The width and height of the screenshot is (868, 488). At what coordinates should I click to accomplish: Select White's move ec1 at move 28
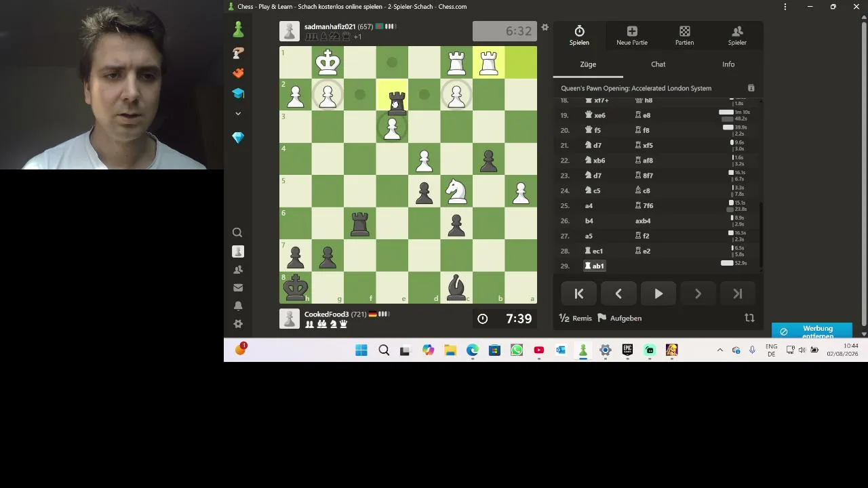pos(593,251)
